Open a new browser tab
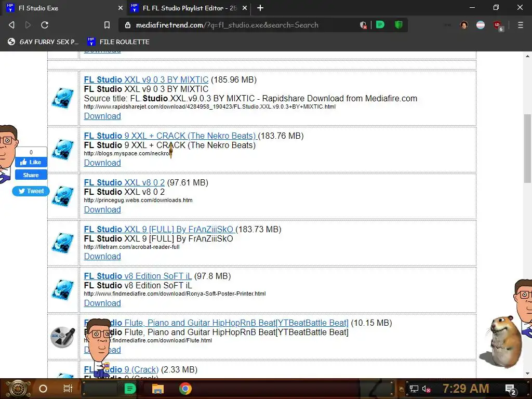 pos(260,8)
